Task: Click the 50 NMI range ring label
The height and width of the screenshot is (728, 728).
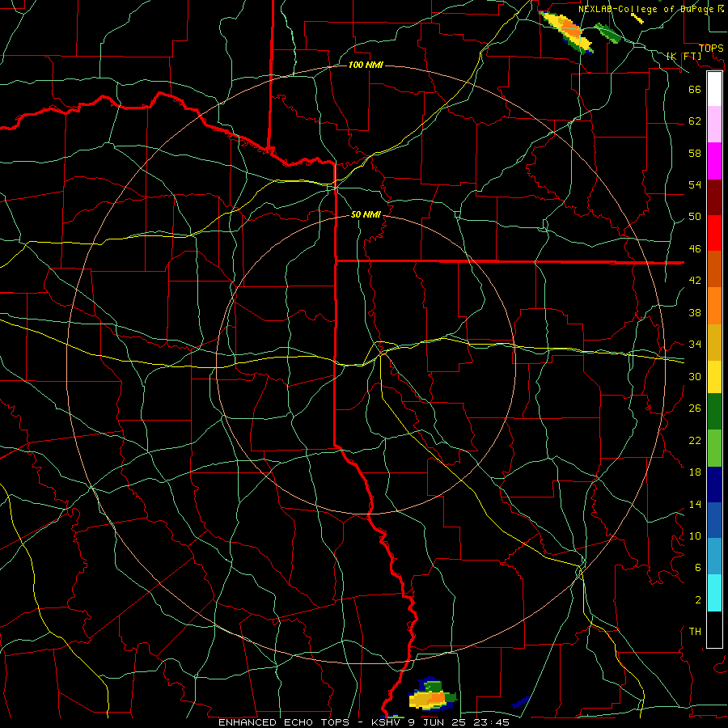Action: point(366,214)
